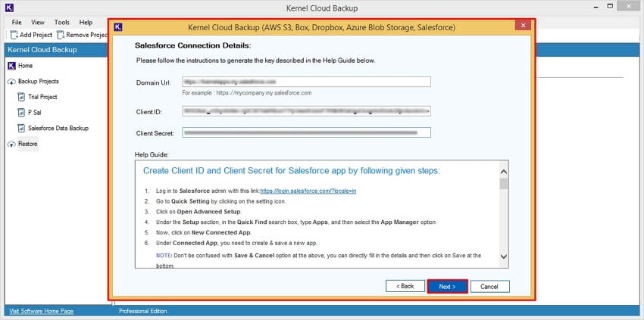Screen dimensions: 644x320
Task: Select Home label in the sidebar
Action: (x=26, y=66)
